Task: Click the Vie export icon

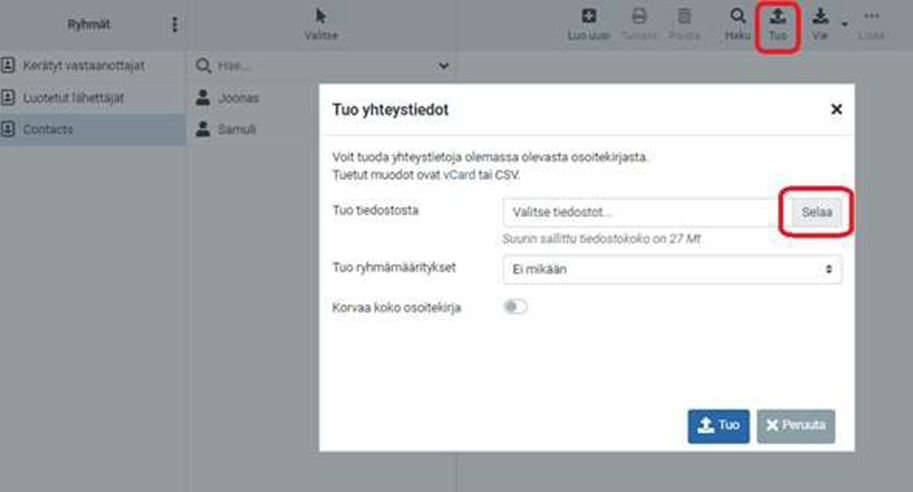Action: coord(820,17)
